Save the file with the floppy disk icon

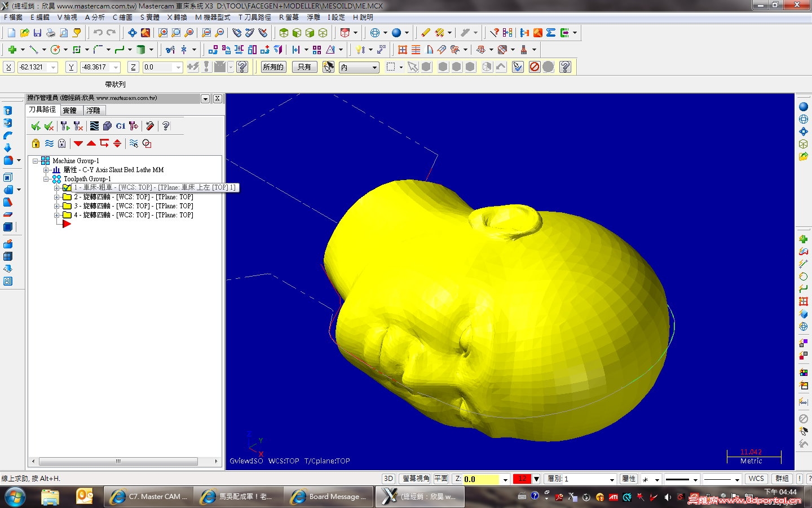37,33
